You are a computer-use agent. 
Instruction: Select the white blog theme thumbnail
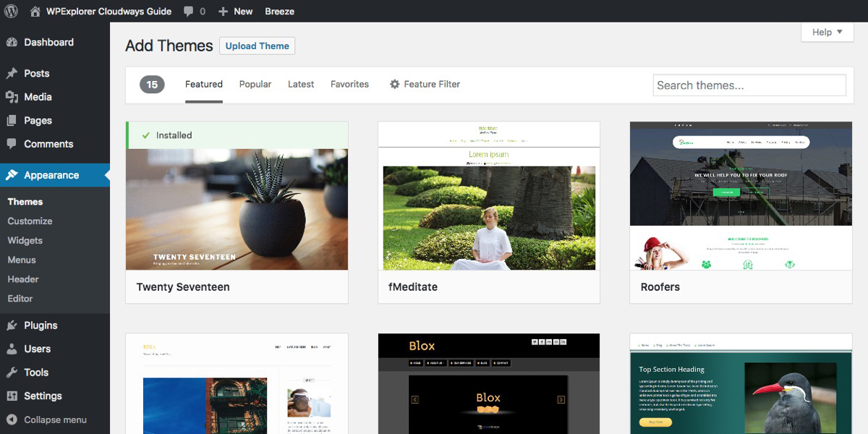coord(237,384)
